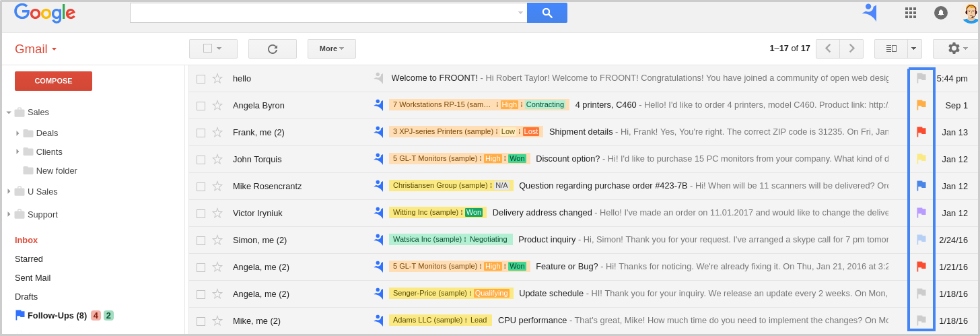Screen dimensions: 980x336
Task: Collapse the Sales folder tree
Action: tap(9, 112)
